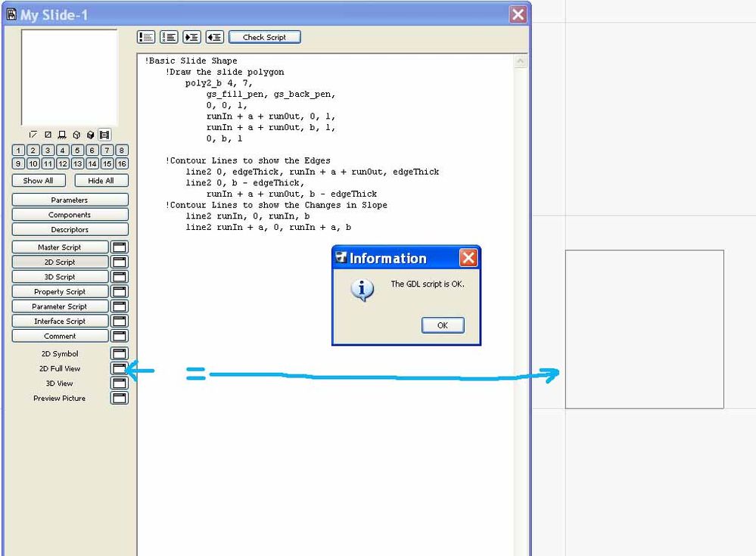
Task: Open Parameter Script in separate window icon
Action: click(120, 306)
